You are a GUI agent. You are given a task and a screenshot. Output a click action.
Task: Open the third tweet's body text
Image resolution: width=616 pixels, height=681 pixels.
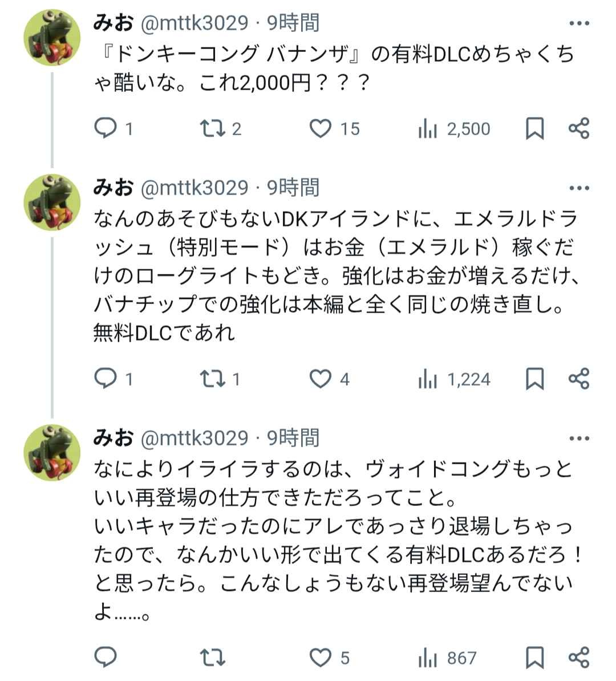click(x=333, y=540)
